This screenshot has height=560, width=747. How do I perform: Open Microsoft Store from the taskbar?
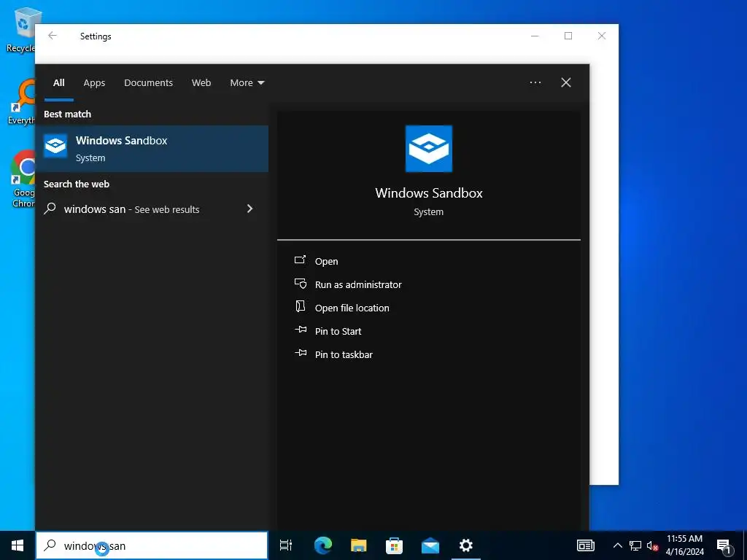[394, 545]
